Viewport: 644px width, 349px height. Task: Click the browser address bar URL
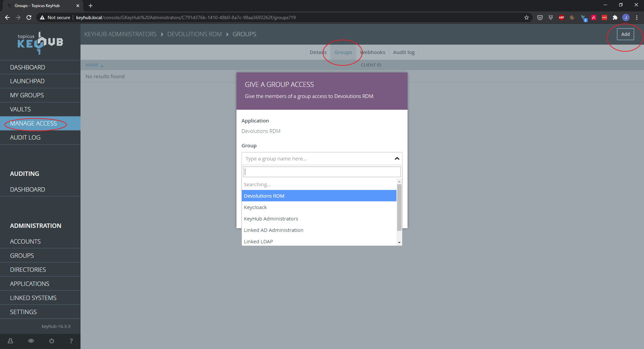coord(186,17)
